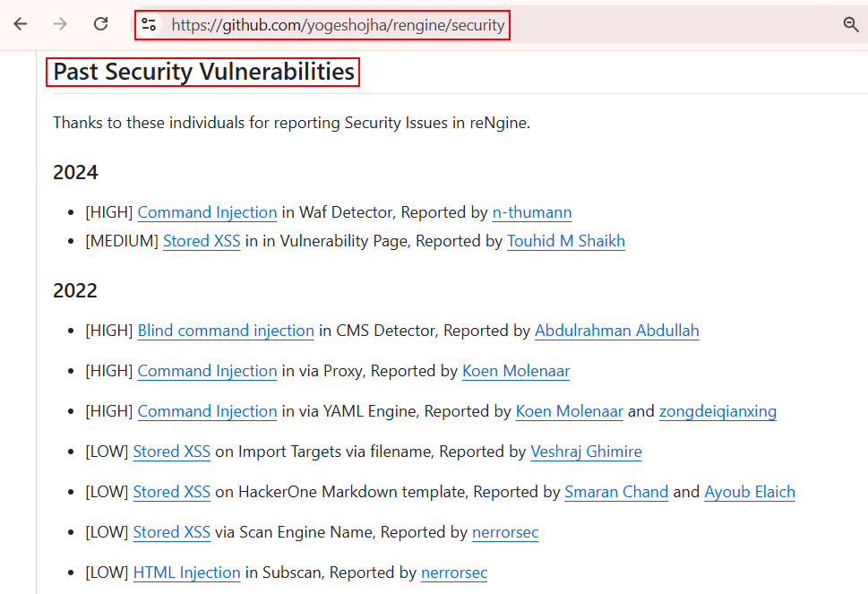Open the Blind command injection link
The image size is (868, 594).
(x=225, y=331)
